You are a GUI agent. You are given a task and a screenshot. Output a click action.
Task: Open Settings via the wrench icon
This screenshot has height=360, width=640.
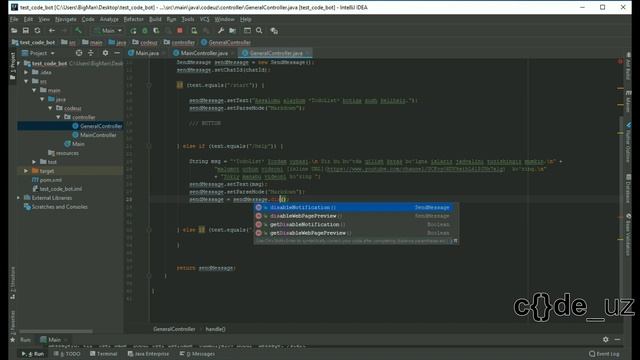(x=221, y=31)
